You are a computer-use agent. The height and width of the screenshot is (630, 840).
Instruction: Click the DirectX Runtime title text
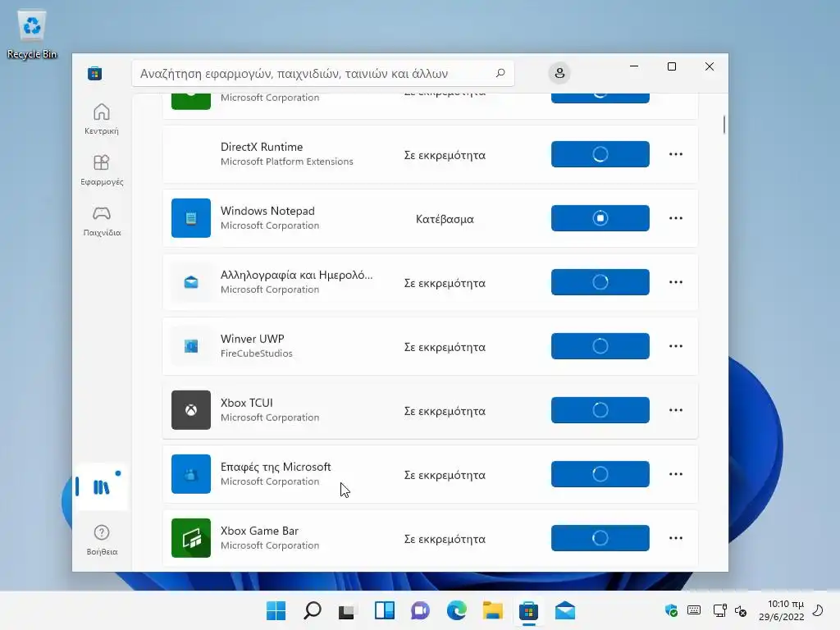pyautogui.click(x=262, y=147)
